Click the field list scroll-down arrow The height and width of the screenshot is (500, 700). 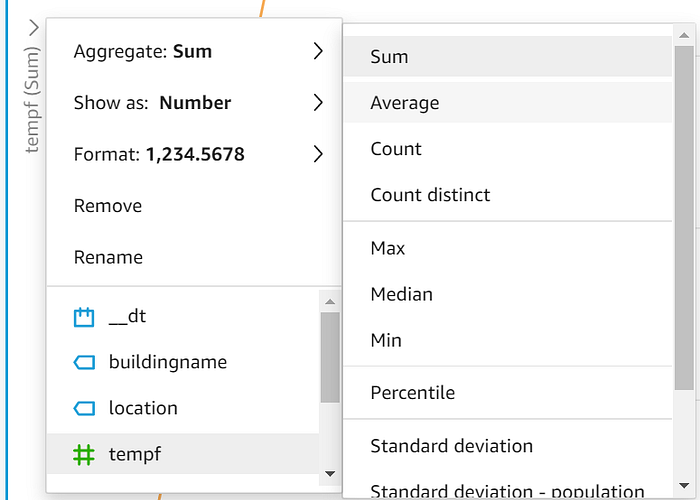tap(330, 474)
